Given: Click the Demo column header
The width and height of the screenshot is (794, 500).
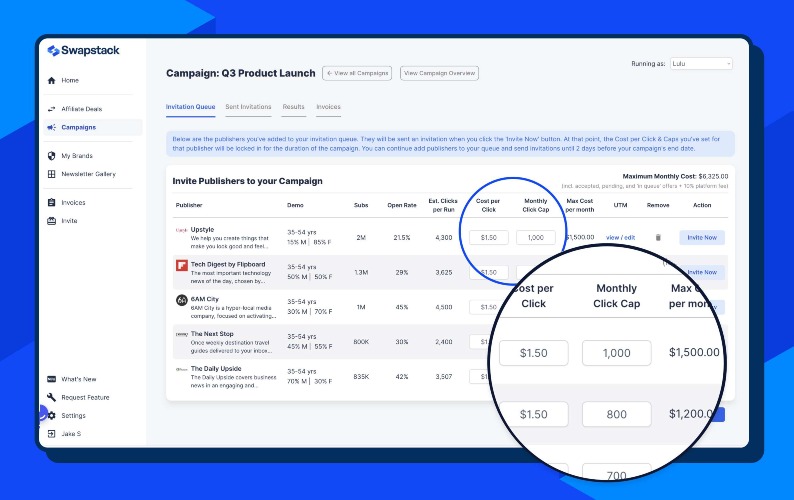Looking at the screenshot, I should [295, 205].
